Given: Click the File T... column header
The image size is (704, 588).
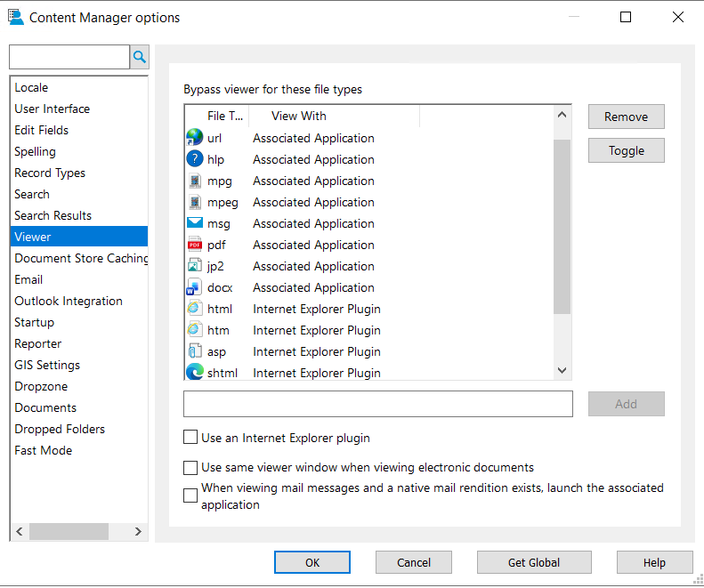Looking at the screenshot, I should [x=217, y=116].
